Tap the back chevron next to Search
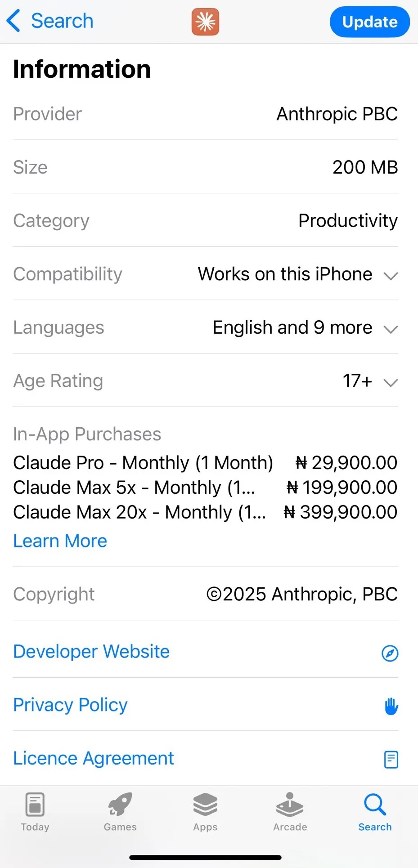 (x=13, y=21)
